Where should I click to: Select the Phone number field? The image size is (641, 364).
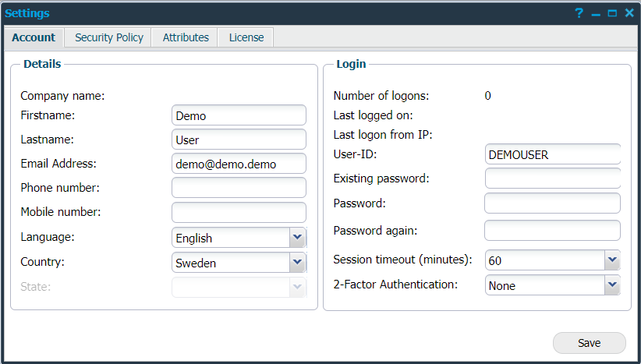click(x=239, y=188)
